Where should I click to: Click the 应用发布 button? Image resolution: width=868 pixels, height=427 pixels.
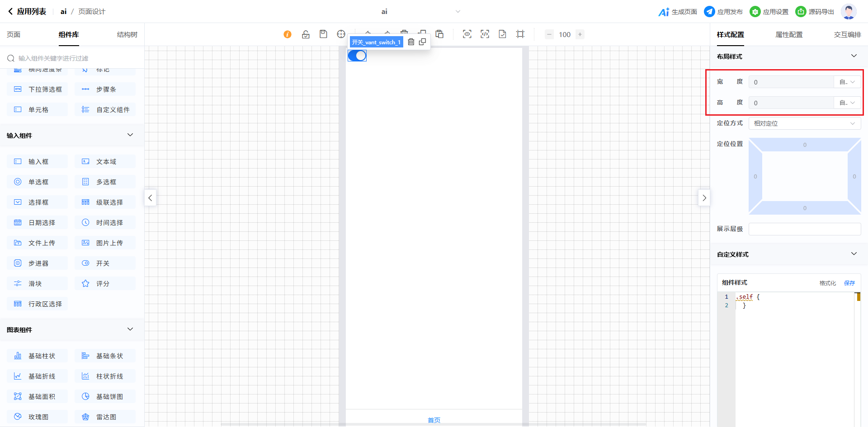coord(723,12)
